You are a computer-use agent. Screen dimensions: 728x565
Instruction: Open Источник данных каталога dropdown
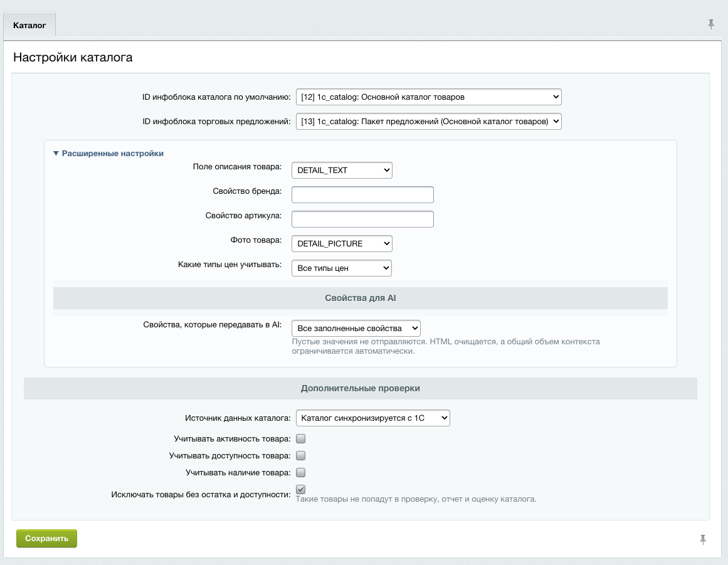tap(373, 418)
